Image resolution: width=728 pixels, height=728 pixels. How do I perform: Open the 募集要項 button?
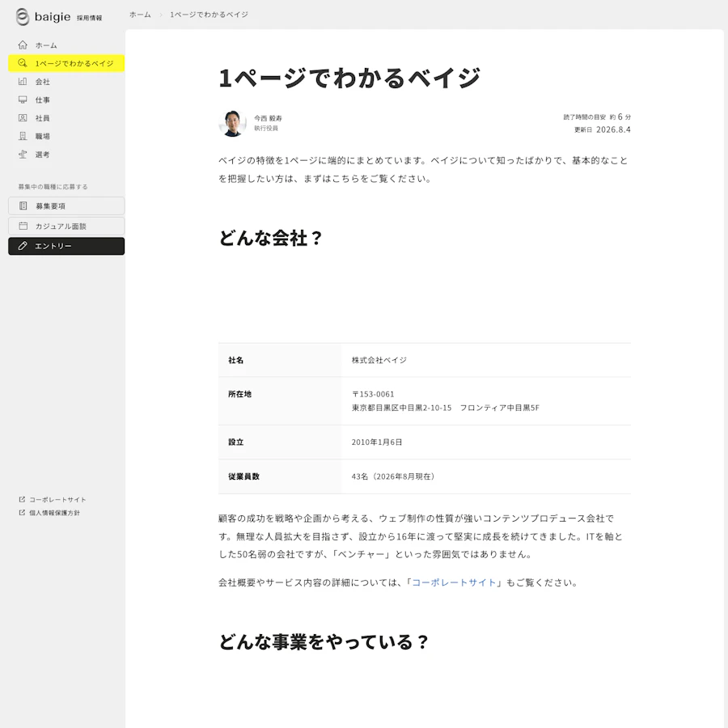click(66, 205)
